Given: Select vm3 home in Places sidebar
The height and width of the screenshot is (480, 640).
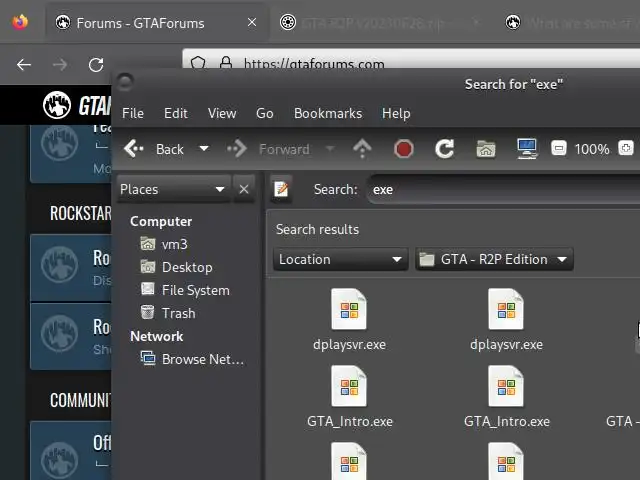Looking at the screenshot, I should pyautogui.click(x=164, y=244).
